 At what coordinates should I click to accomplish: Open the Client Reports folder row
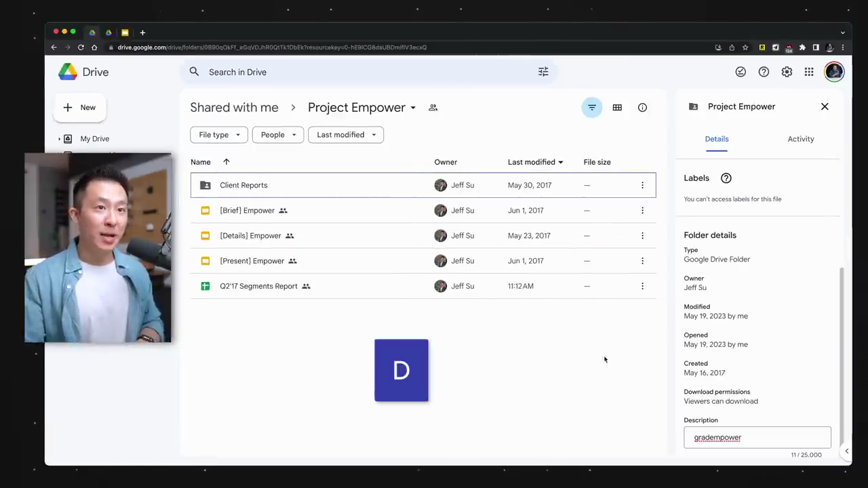[x=423, y=185]
